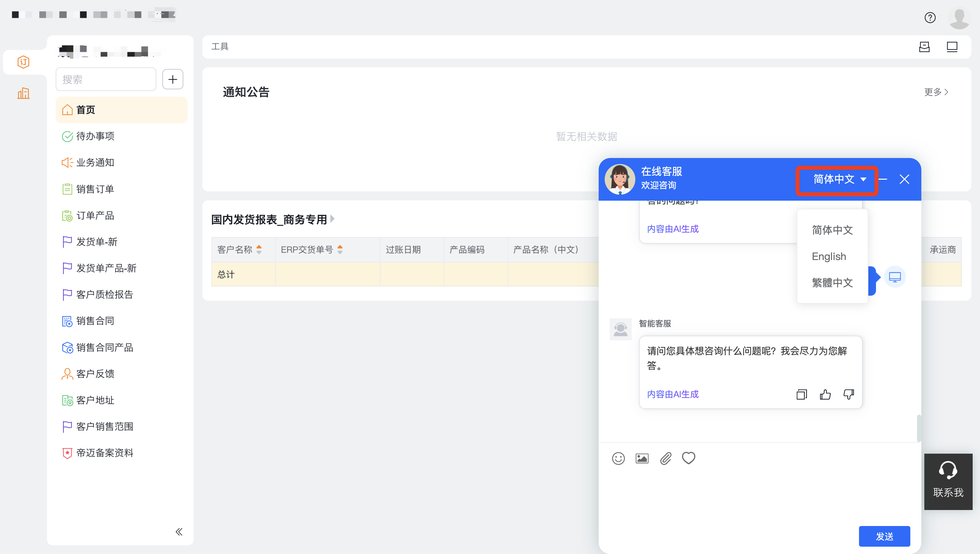
Task: Select English in language menu
Action: (829, 256)
